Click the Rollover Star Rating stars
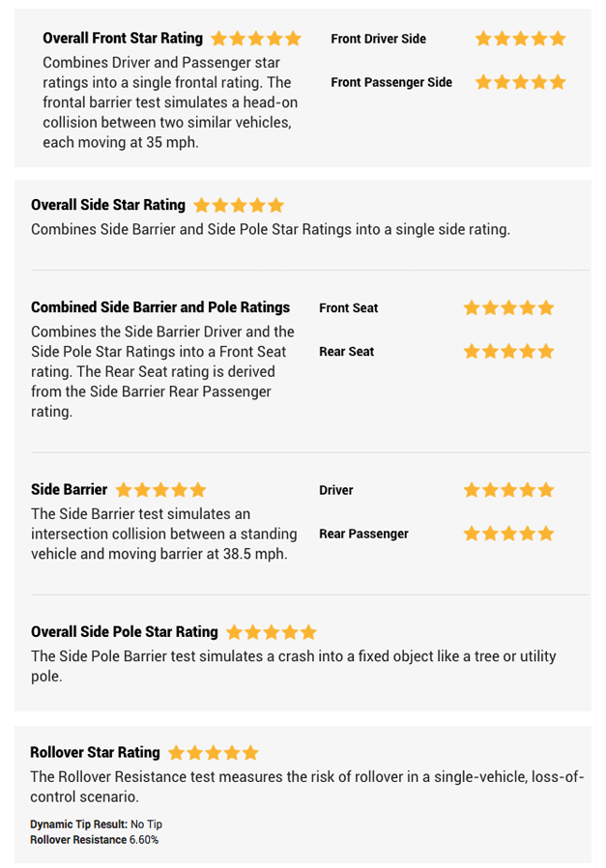Image resolution: width=606 pixels, height=868 pixels. [214, 753]
